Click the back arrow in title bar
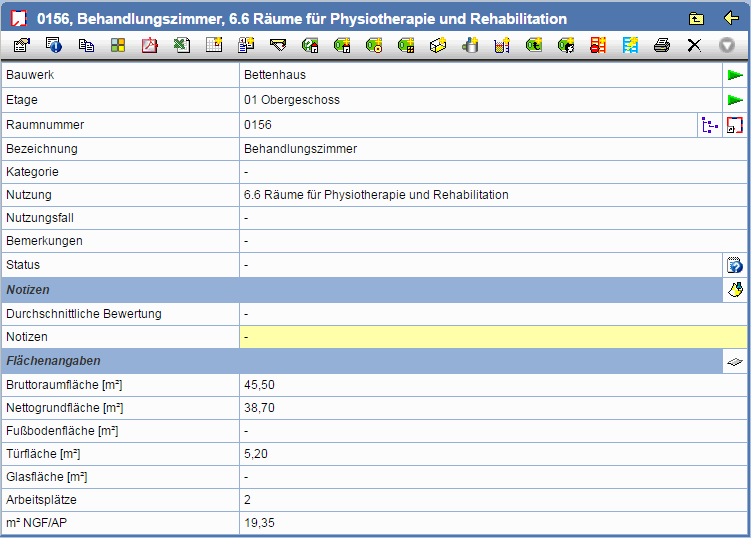This screenshot has width=751, height=538. 730,18
